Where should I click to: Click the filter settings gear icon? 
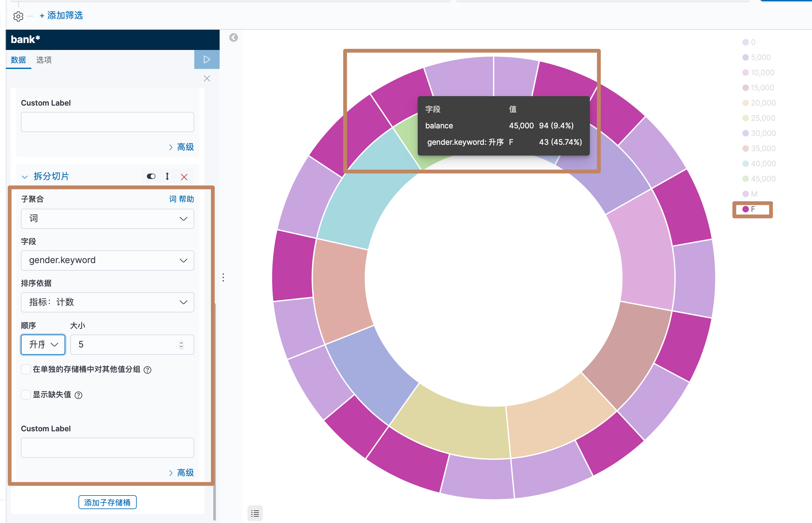(18, 16)
